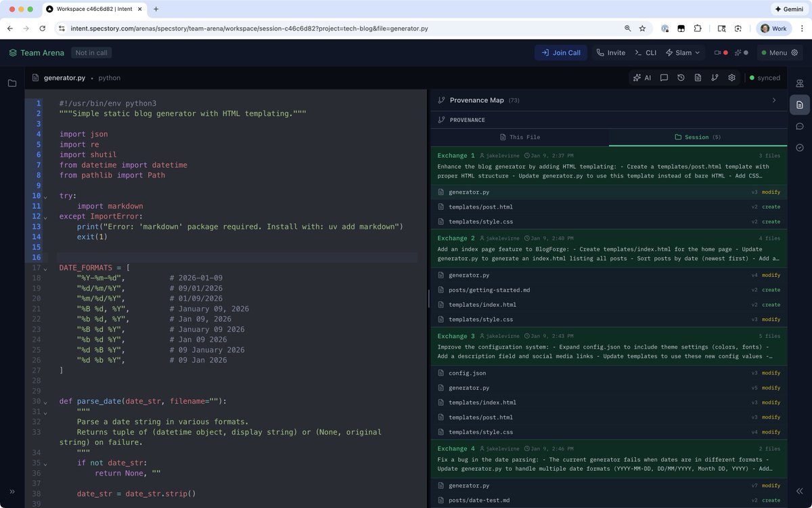Expand left sidebar with double chevron

12,492
